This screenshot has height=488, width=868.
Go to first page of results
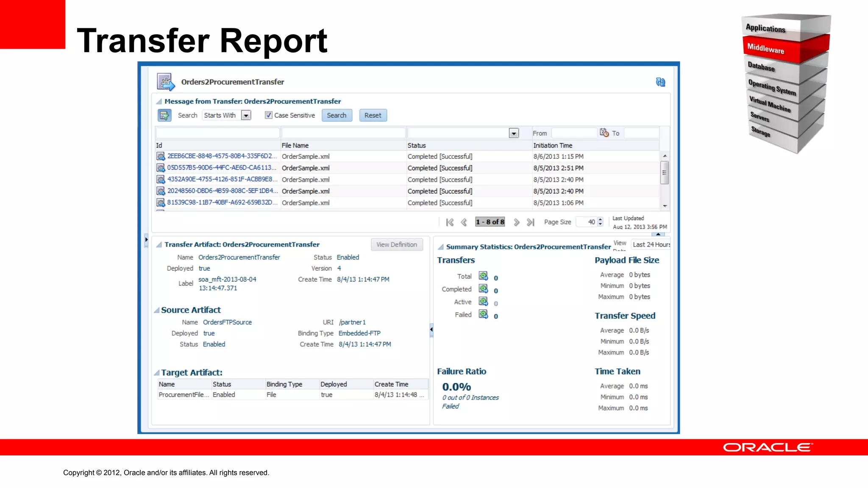pyautogui.click(x=450, y=222)
